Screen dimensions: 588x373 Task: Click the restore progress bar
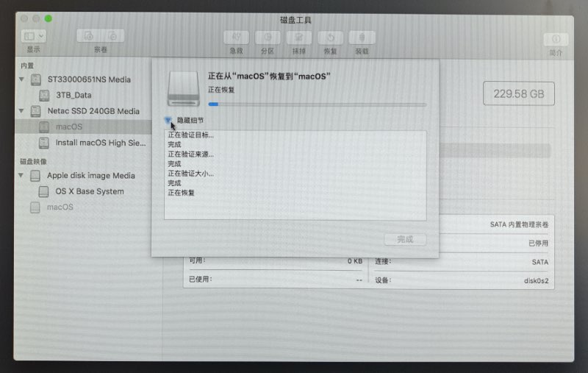(x=318, y=104)
